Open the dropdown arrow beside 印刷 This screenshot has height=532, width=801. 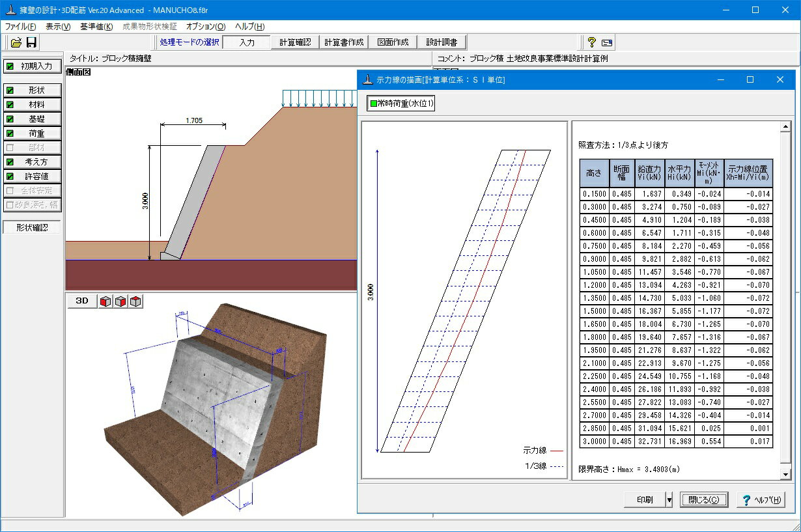pyautogui.click(x=669, y=500)
